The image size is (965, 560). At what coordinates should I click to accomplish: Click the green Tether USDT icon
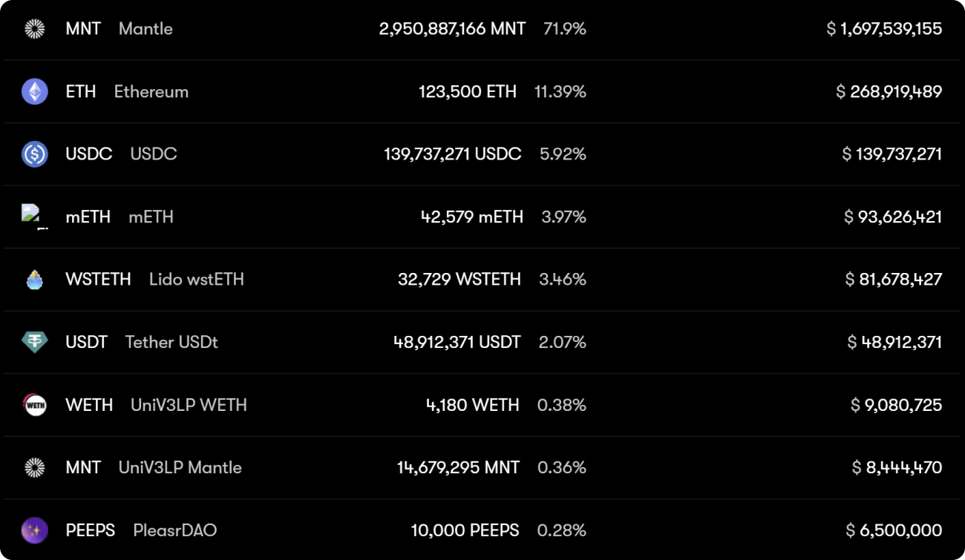[35, 342]
